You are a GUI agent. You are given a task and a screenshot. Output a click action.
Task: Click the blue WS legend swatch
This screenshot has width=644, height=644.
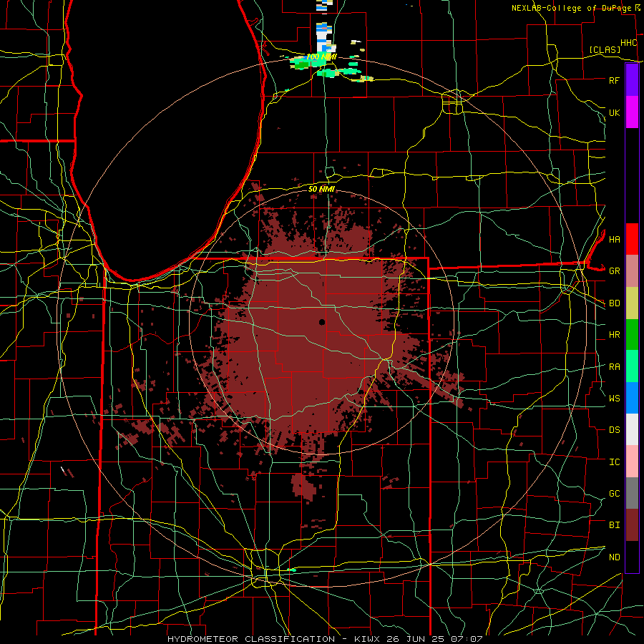point(632,398)
